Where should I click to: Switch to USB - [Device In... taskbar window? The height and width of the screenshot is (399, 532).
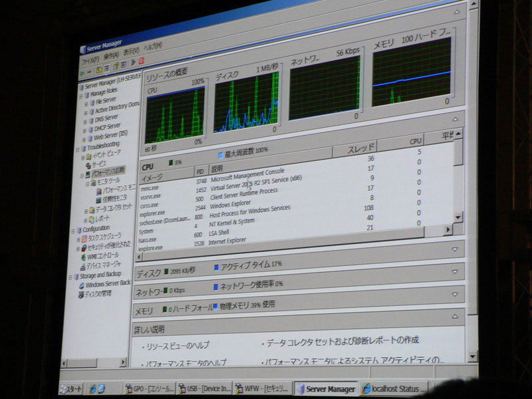(205, 388)
